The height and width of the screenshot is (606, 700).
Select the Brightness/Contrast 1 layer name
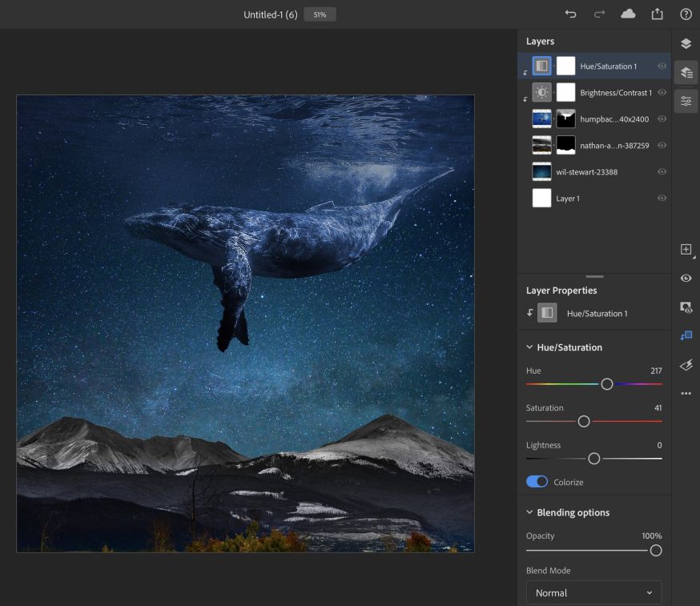[616, 92]
